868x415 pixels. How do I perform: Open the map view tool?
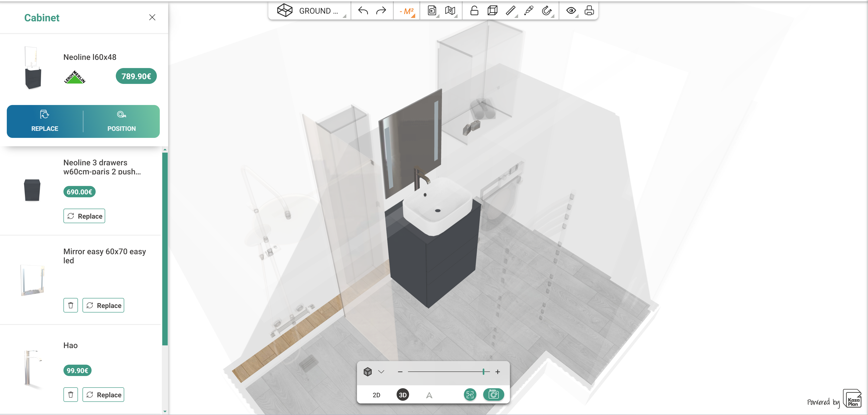coord(450,11)
